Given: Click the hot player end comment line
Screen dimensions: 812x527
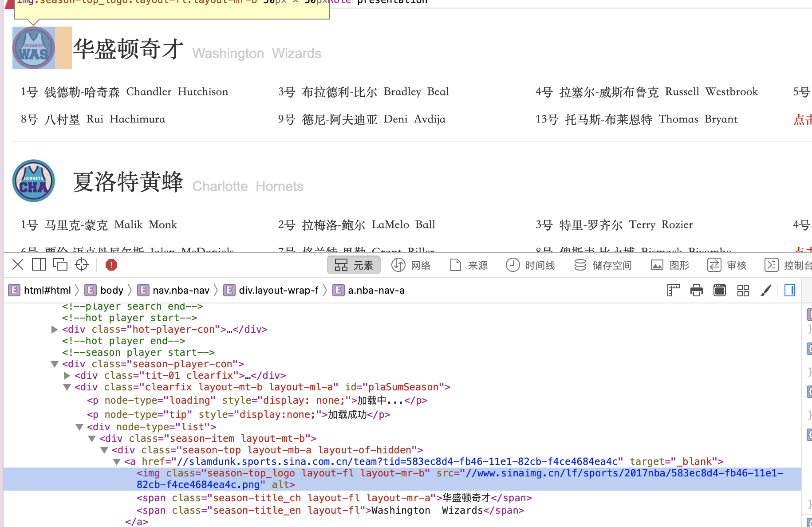Looking at the screenshot, I should pyautogui.click(x=124, y=341).
